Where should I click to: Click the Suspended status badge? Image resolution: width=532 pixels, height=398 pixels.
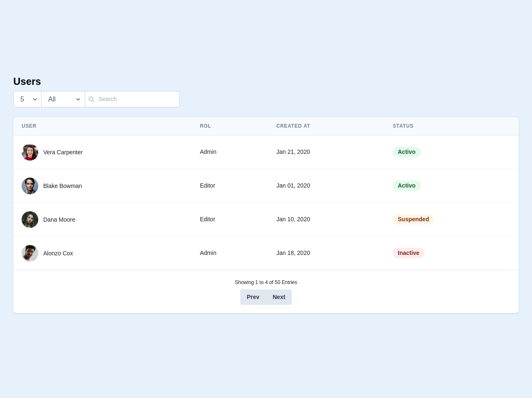point(413,220)
